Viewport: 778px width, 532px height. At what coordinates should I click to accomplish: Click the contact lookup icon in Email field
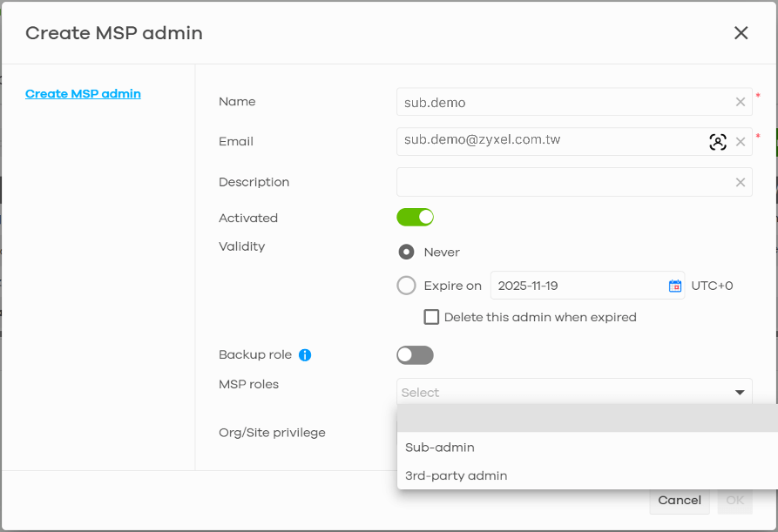(x=717, y=141)
